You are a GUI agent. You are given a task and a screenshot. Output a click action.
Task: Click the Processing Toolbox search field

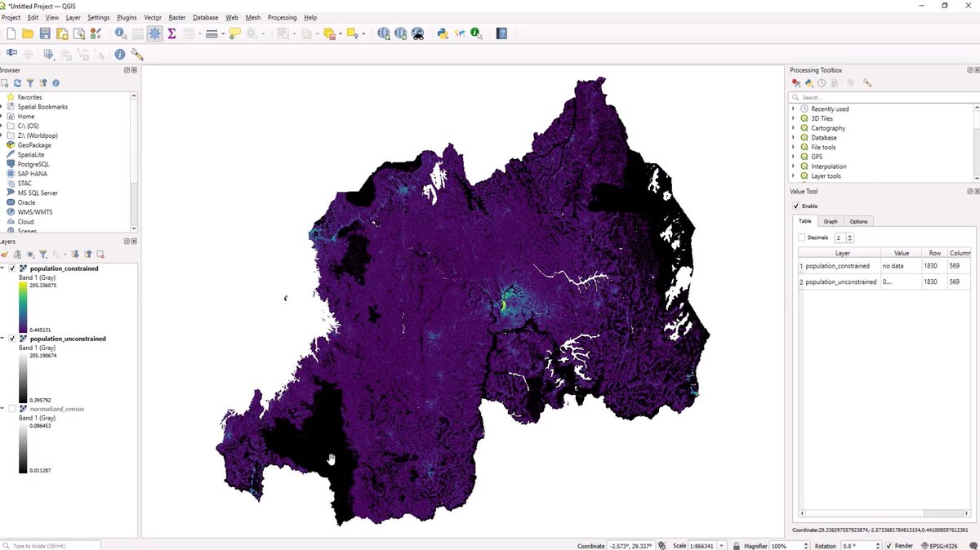(x=884, y=97)
